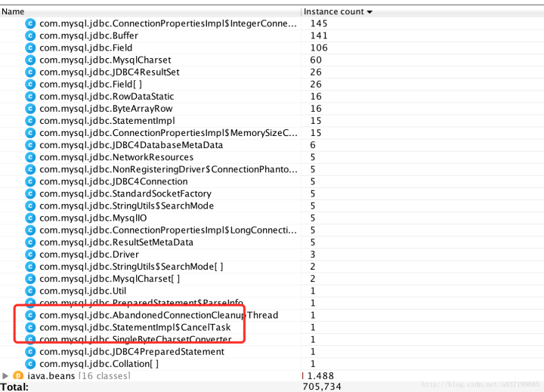Click instance count 3 for Driver
This screenshot has height=392, width=544.
(313, 255)
